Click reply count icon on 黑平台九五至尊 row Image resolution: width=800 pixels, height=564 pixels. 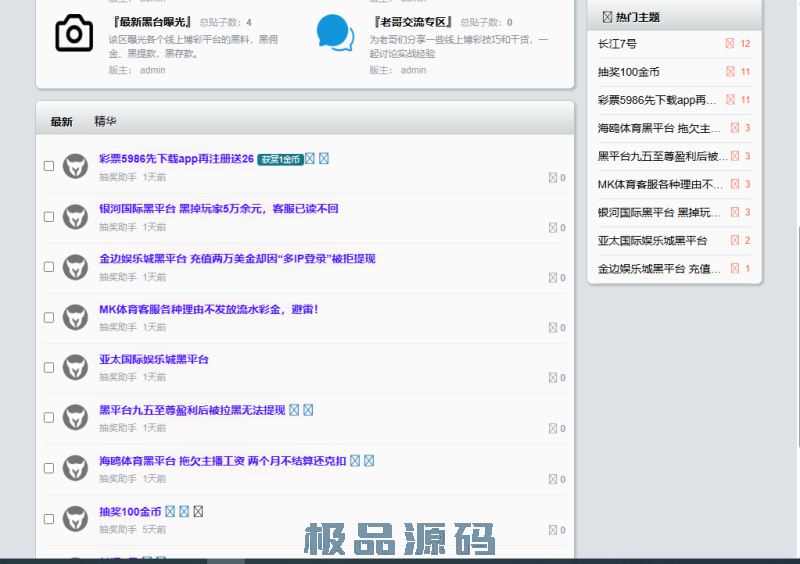553,428
